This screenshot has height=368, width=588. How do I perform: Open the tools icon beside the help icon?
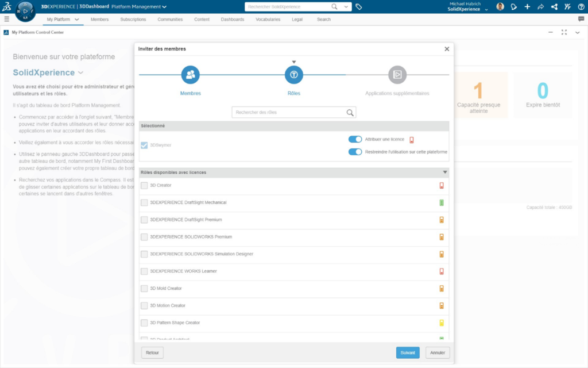(x=567, y=6)
